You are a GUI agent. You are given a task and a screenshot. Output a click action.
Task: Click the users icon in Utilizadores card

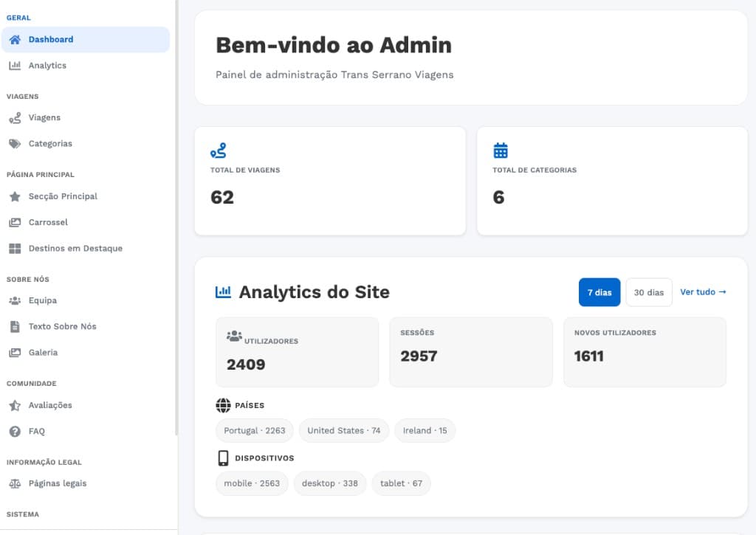pos(234,336)
